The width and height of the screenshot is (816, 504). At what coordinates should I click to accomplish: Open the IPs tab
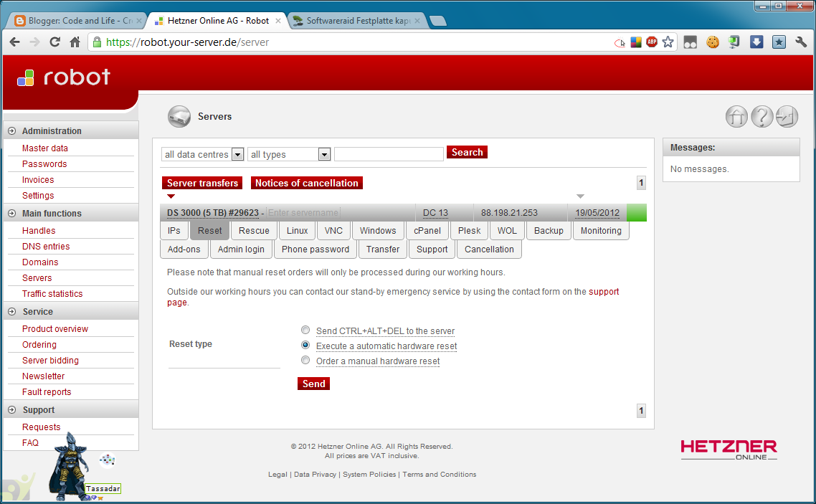(174, 230)
